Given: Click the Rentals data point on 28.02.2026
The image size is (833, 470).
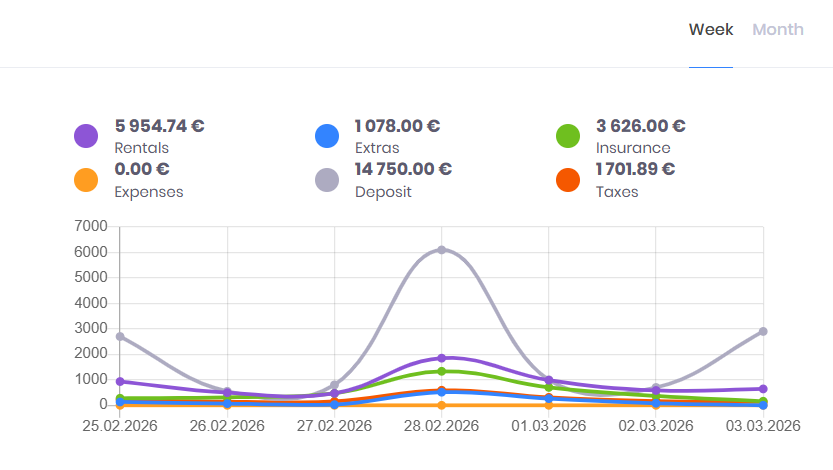Looking at the screenshot, I should [441, 358].
